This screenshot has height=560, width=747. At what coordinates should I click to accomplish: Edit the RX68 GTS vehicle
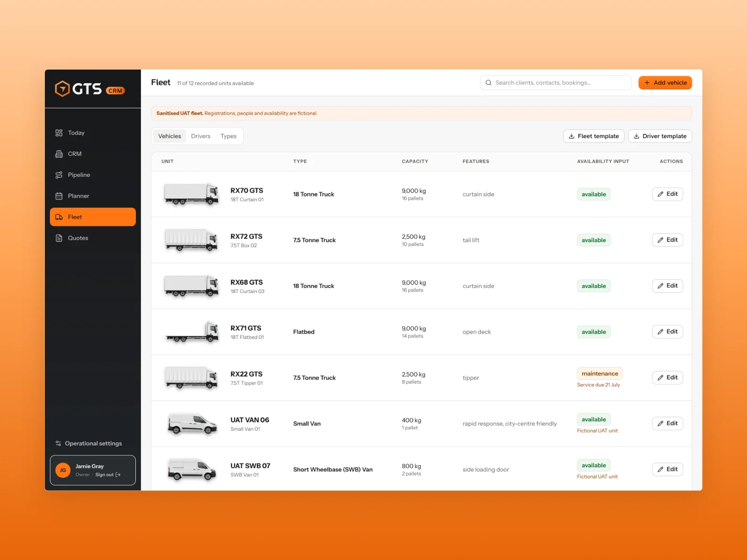pyautogui.click(x=668, y=286)
